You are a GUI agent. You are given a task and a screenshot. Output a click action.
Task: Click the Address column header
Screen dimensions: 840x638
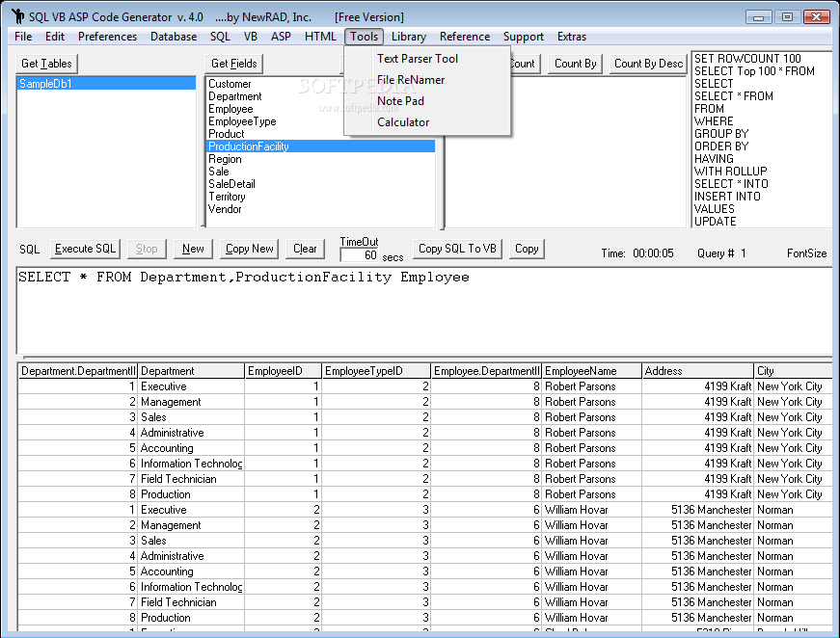pos(697,371)
